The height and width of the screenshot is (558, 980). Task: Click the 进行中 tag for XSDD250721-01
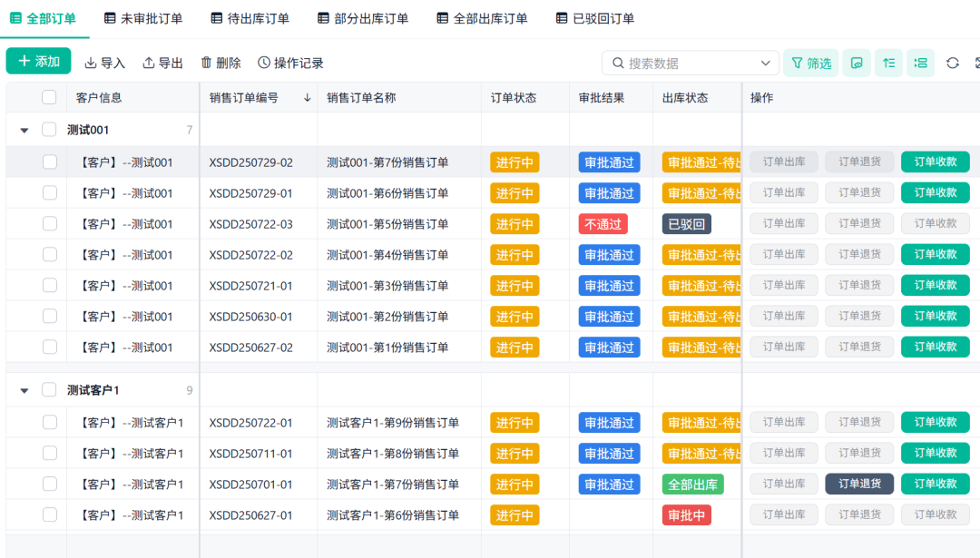pos(514,286)
